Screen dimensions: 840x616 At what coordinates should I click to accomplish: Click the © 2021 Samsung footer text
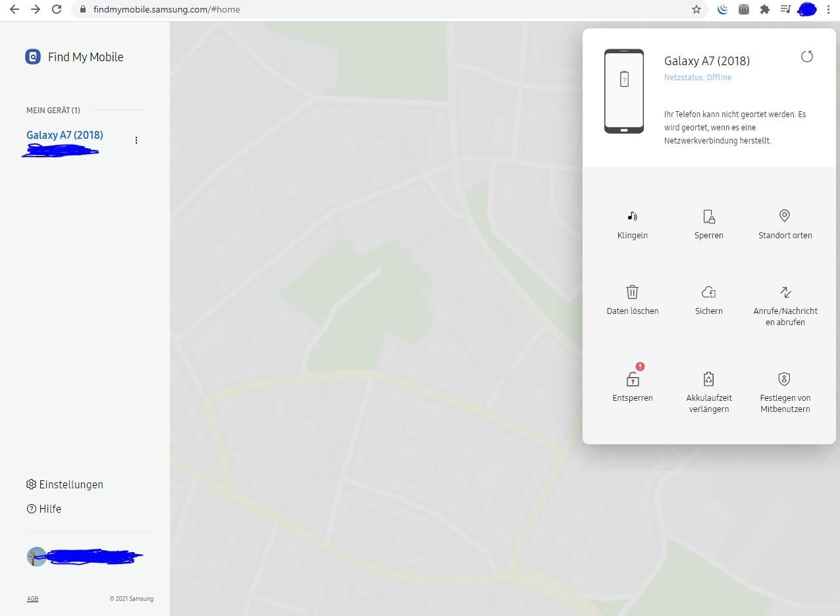(132, 599)
